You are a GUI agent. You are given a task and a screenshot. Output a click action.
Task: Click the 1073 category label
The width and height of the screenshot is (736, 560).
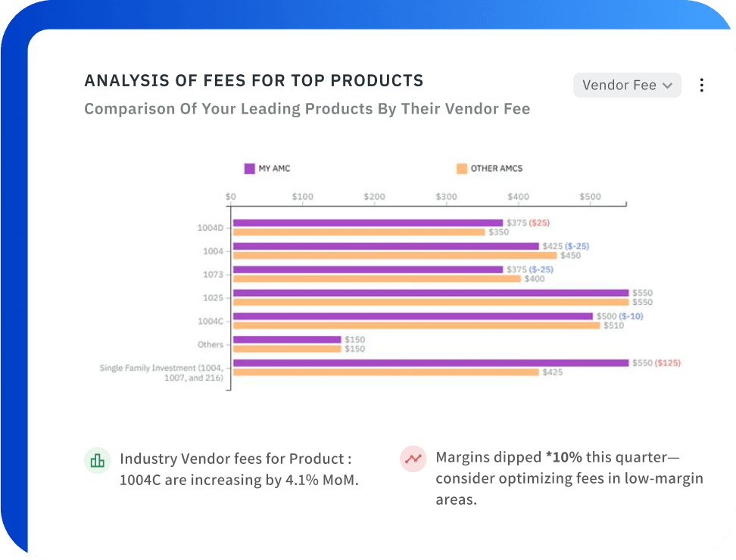pyautogui.click(x=213, y=275)
